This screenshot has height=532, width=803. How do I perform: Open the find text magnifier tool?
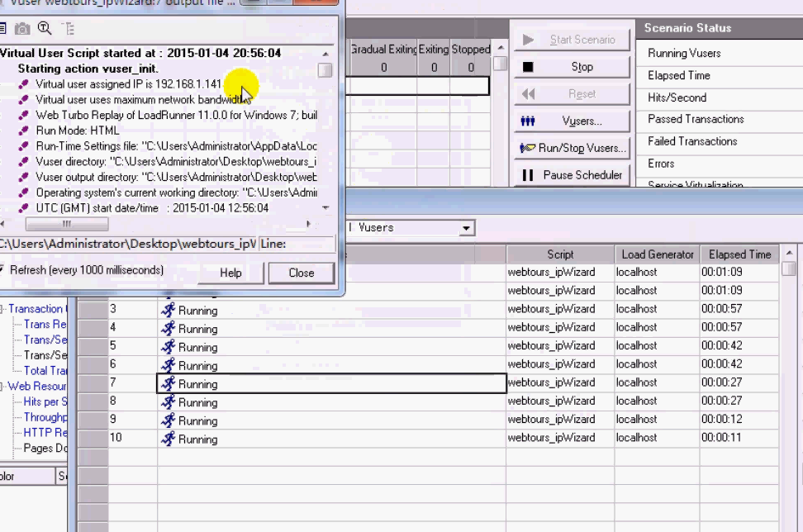pyautogui.click(x=45, y=28)
